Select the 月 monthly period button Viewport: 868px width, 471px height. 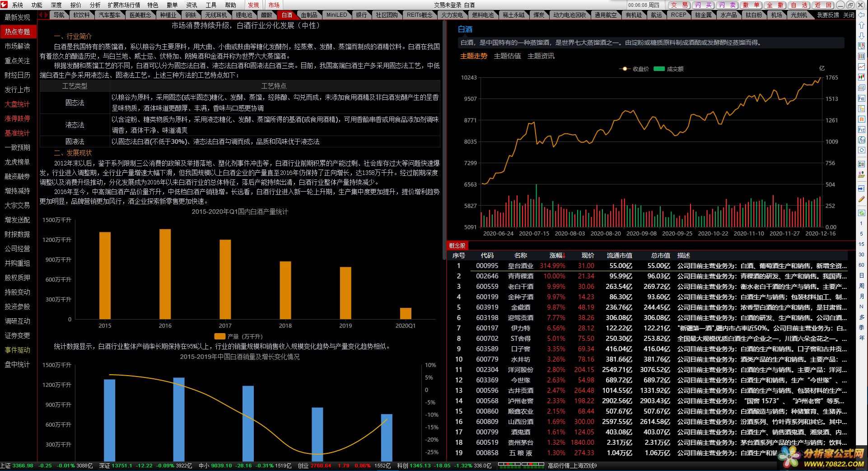pos(861,296)
